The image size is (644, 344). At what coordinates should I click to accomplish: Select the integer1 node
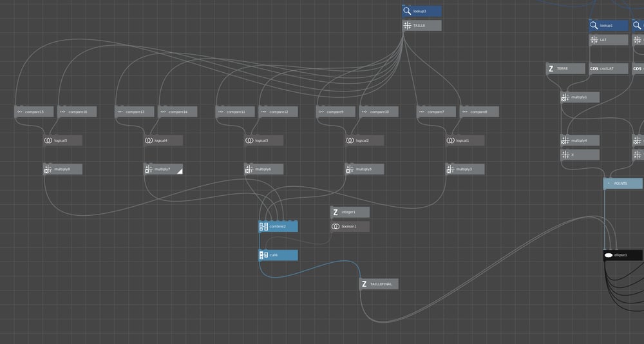pyautogui.click(x=350, y=213)
